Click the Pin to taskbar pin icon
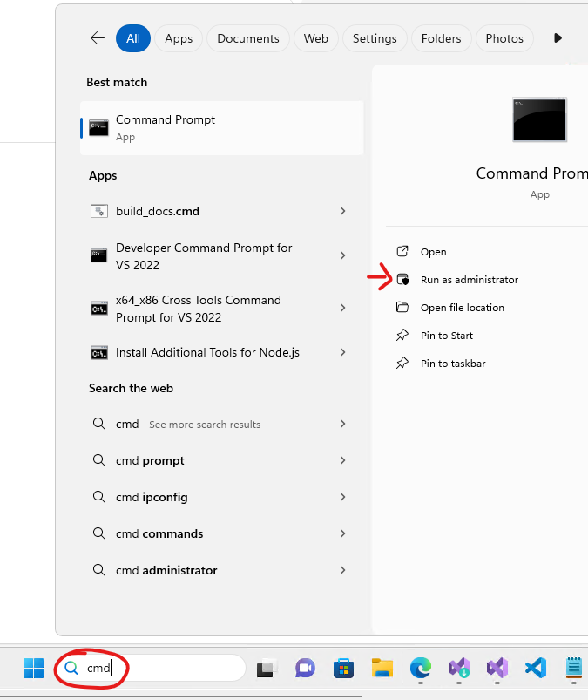Image resolution: width=588 pixels, height=700 pixels. (402, 363)
